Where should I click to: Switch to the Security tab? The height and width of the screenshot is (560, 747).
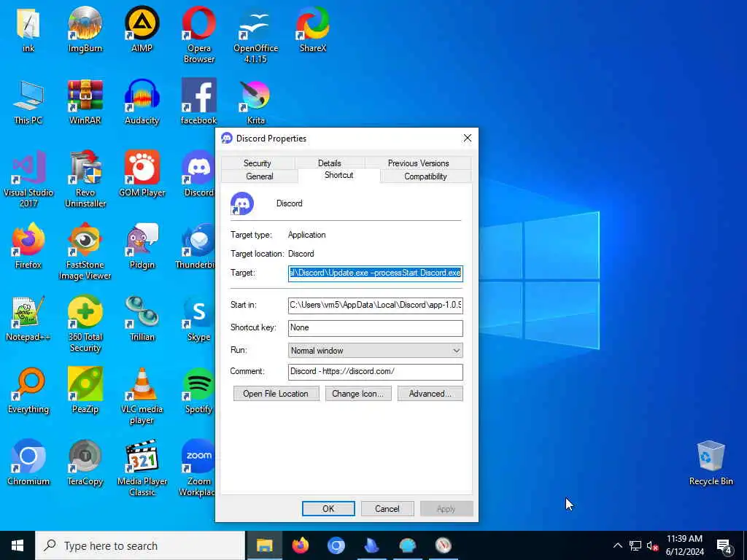pos(258,163)
